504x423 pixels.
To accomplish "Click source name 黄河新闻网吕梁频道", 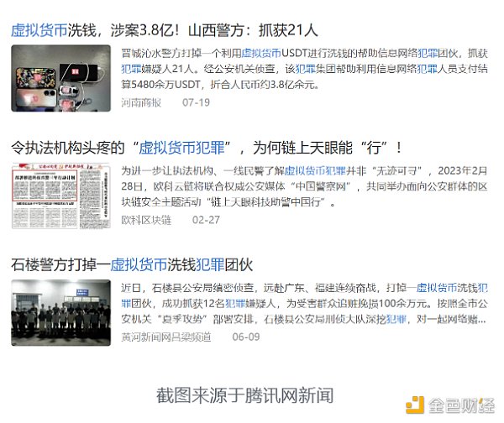I will pyautogui.click(x=166, y=337).
